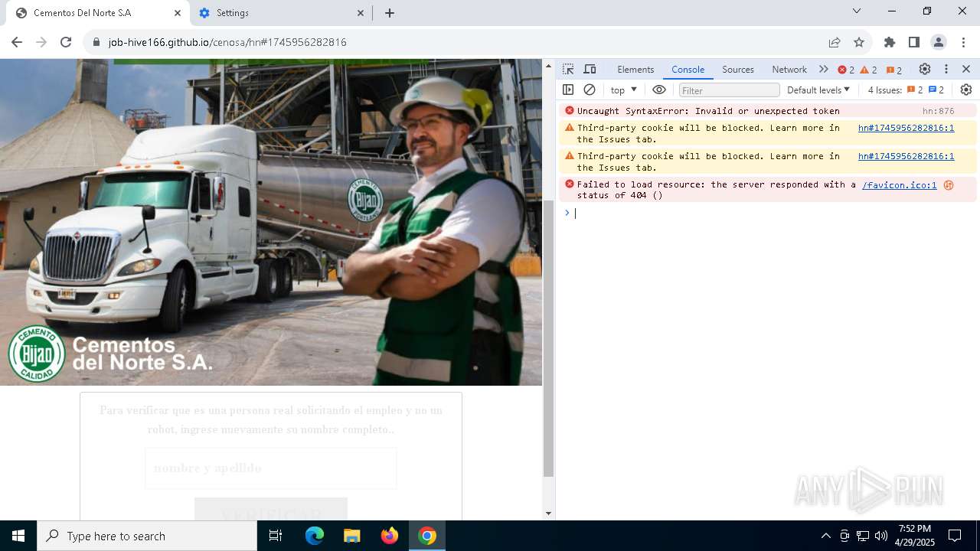Click the '4 Issues' indicator
This screenshot has height=551, width=980.
point(906,90)
